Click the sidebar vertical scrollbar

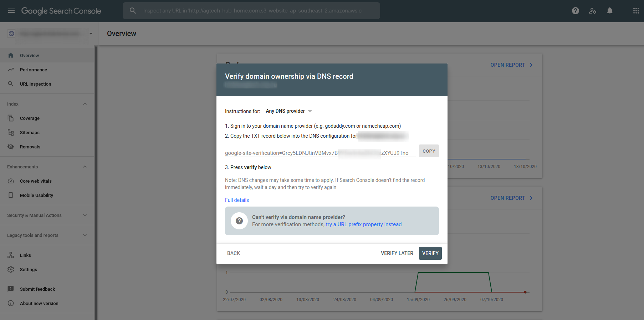coord(96,182)
